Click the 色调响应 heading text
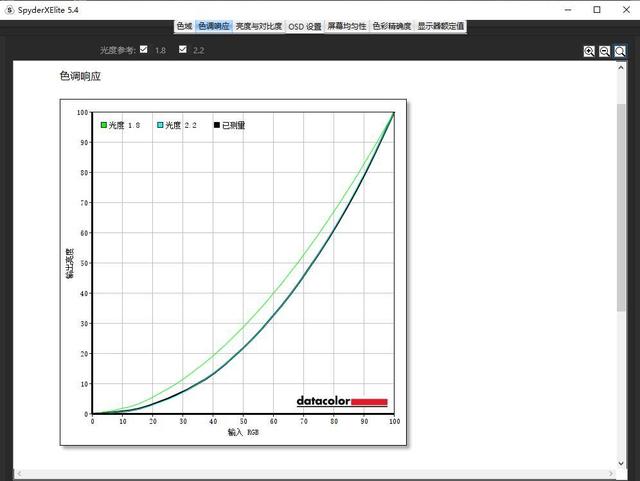 point(80,76)
